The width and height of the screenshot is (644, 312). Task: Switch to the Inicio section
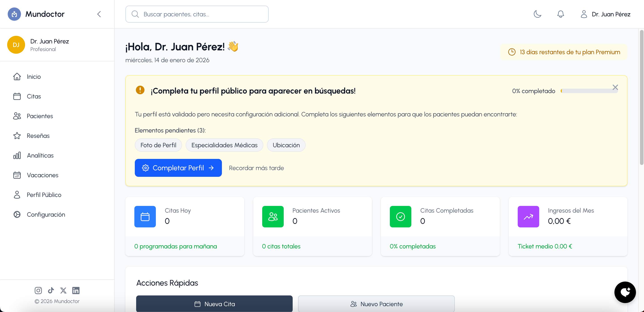click(x=34, y=77)
